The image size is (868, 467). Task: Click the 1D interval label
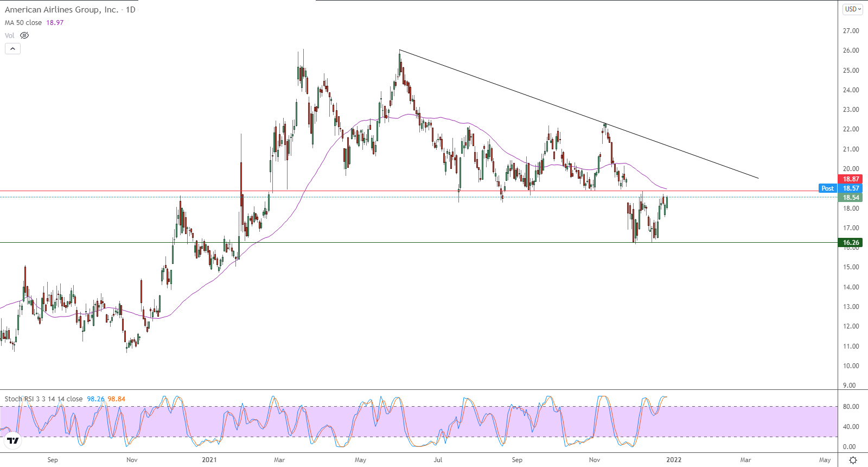(131, 10)
